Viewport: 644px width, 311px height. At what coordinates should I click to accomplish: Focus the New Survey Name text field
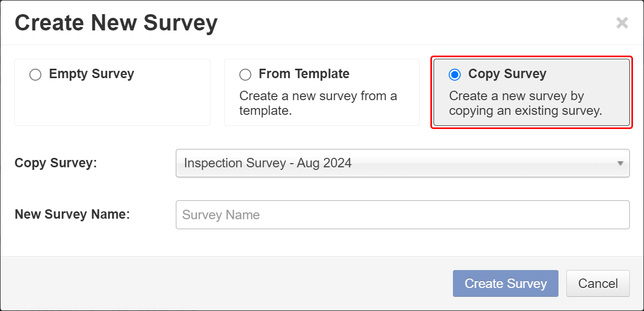tap(402, 215)
